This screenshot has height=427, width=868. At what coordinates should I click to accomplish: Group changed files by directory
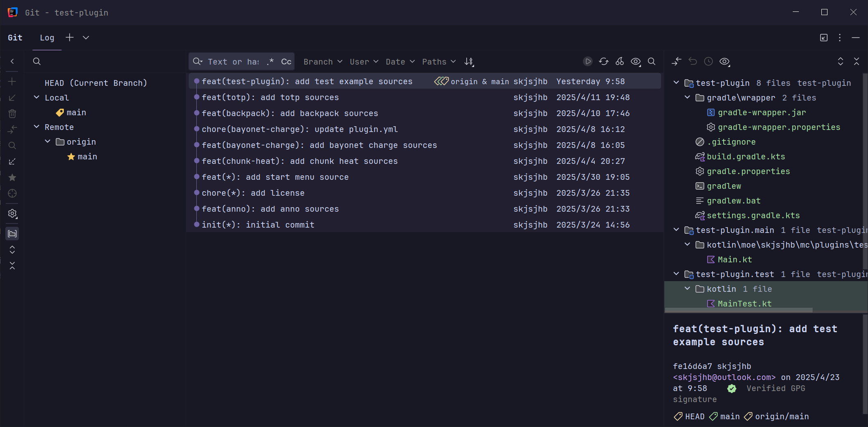[676, 61]
